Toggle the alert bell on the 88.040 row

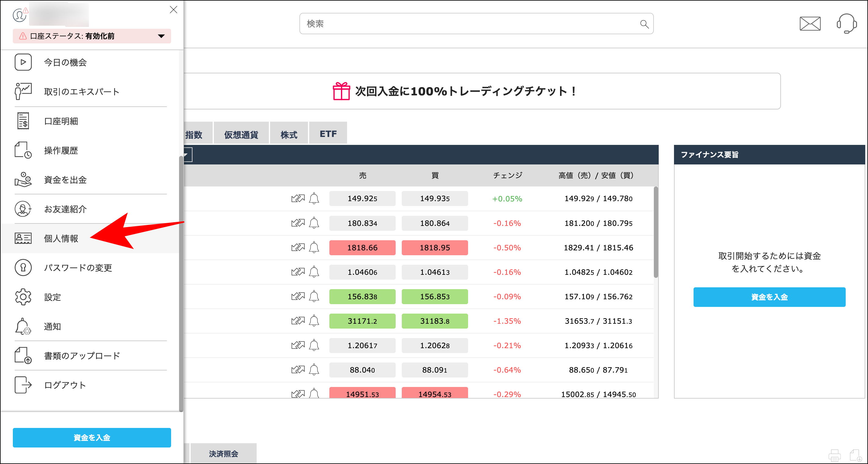[x=314, y=370]
